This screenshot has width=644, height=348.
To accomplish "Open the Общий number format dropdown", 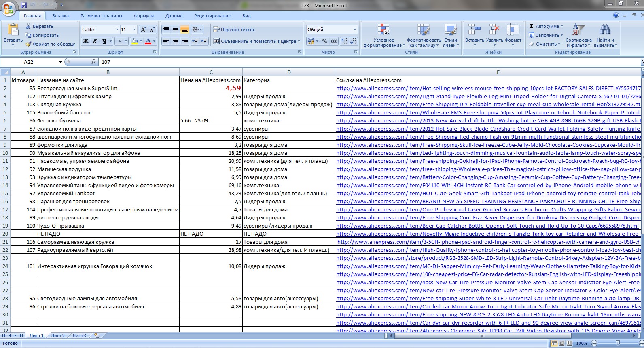I will pyautogui.click(x=355, y=30).
